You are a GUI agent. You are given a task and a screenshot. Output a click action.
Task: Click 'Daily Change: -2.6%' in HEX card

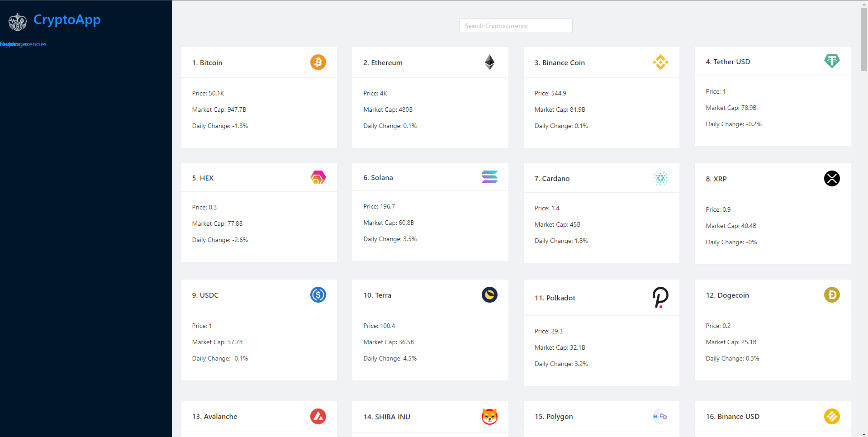(x=220, y=240)
